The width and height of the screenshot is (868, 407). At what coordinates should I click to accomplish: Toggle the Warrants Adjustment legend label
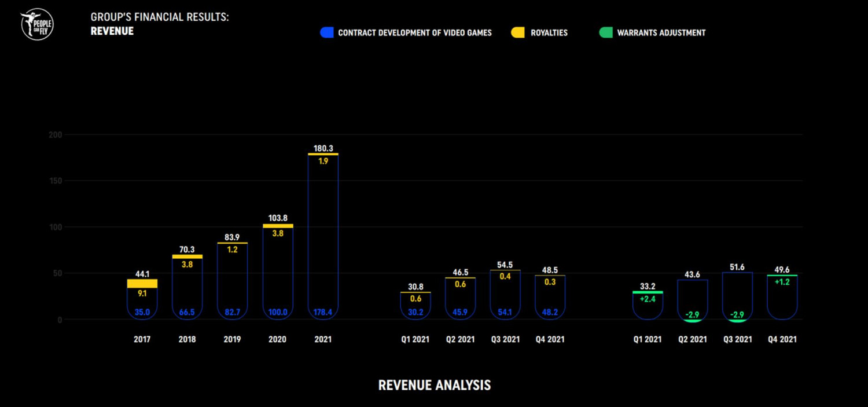coord(661,33)
